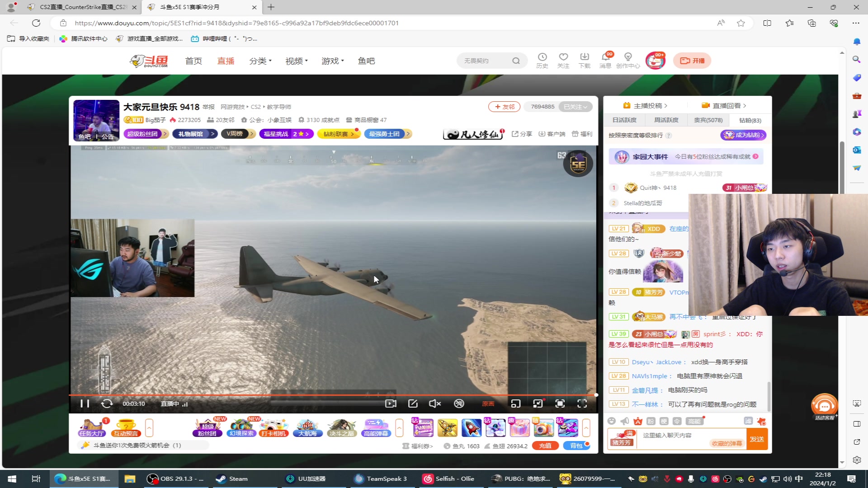The image size is (868, 488).
Task: Reload the stream with the refresh icon
Action: coord(107,404)
